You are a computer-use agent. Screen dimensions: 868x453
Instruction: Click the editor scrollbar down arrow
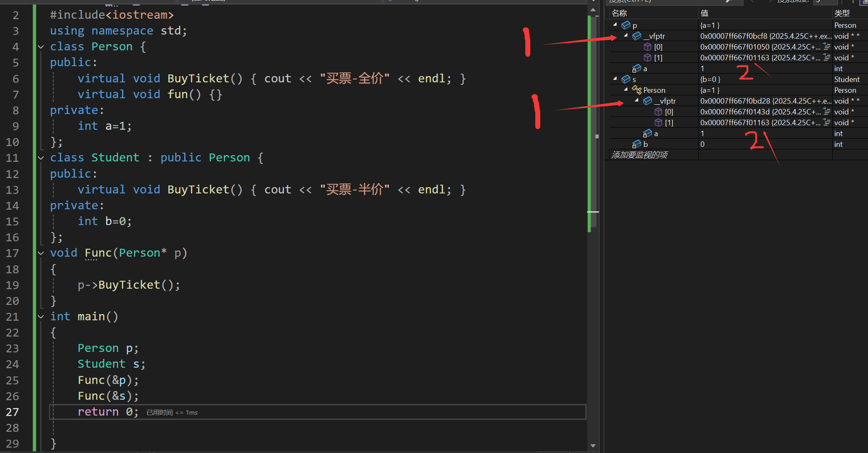point(593,446)
